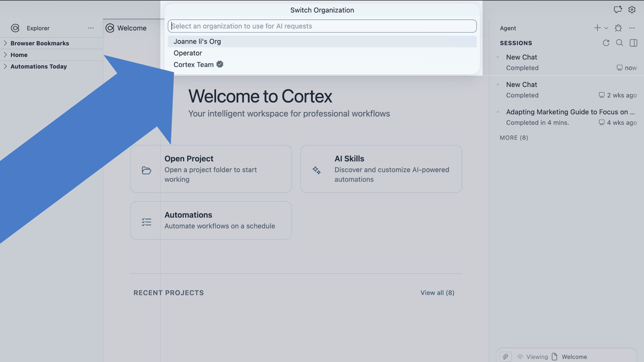
Task: Open the AI Skills card
Action: click(381, 169)
